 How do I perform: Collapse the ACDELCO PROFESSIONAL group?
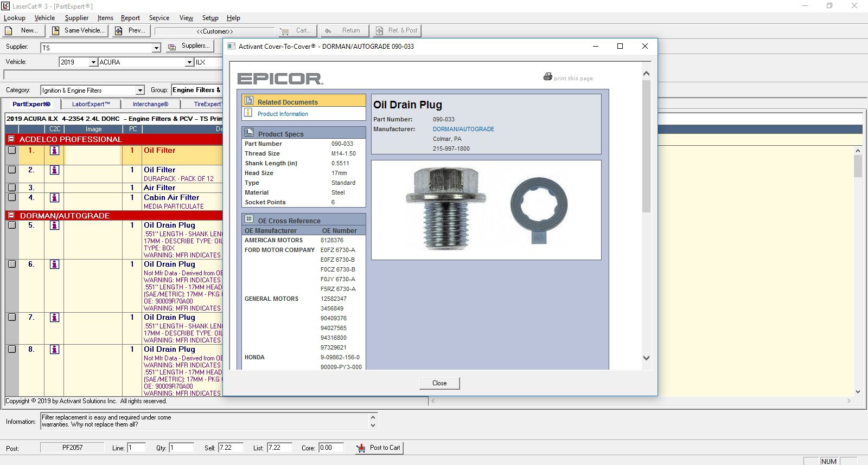[x=11, y=139]
